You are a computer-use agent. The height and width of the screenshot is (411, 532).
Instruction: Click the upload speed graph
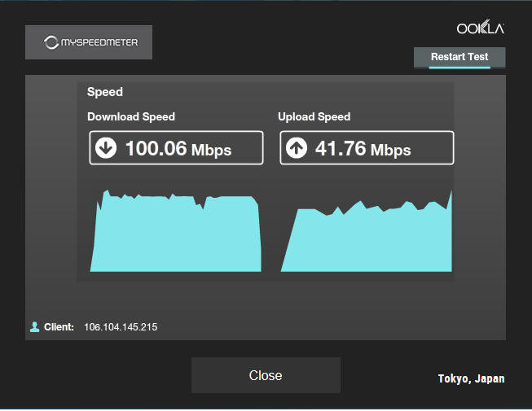pos(367,231)
